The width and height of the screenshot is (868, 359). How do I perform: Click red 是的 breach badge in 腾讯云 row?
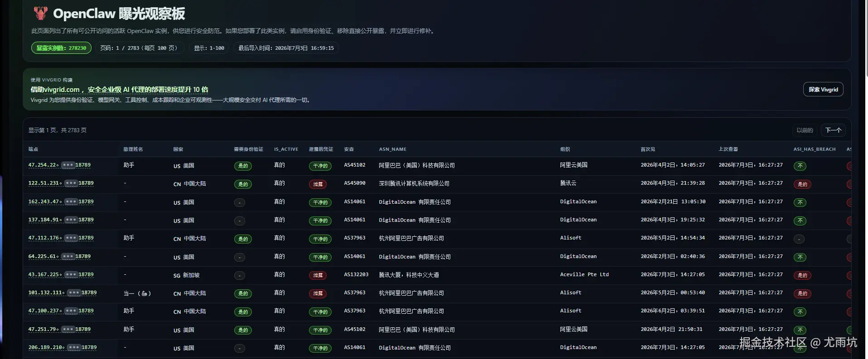802,184
